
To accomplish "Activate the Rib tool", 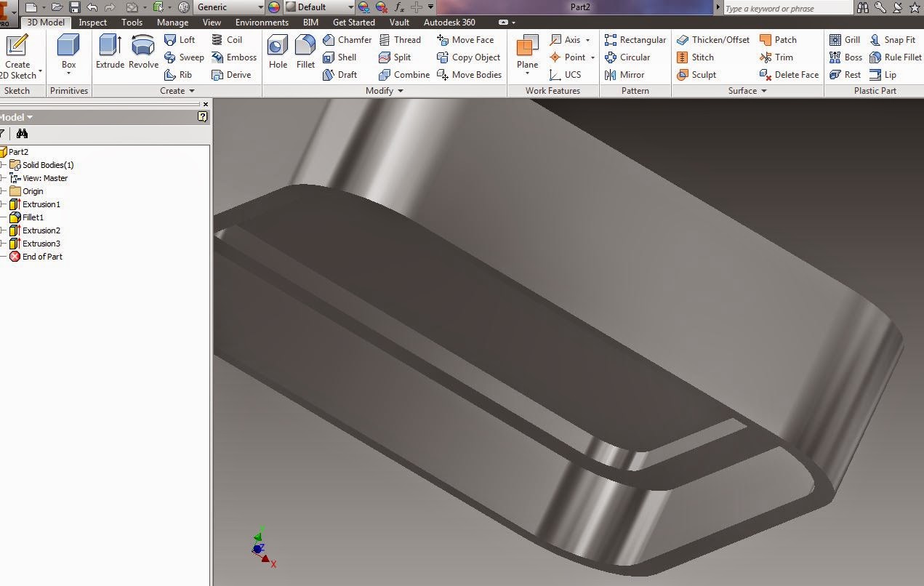I will coord(178,75).
